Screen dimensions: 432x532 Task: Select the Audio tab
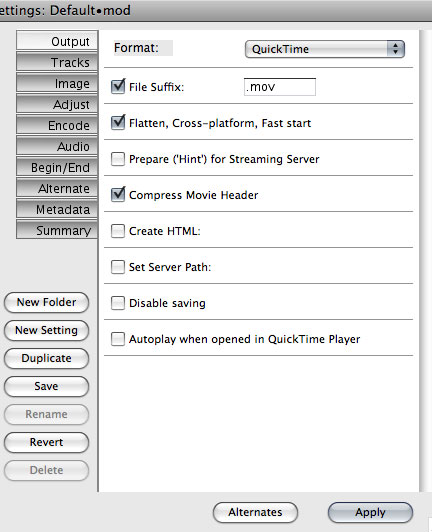[57, 146]
